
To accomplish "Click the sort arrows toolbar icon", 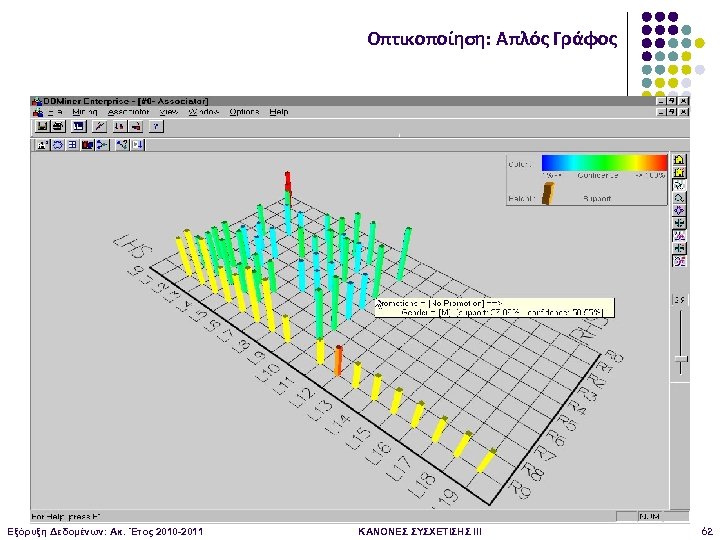I will click(120, 126).
